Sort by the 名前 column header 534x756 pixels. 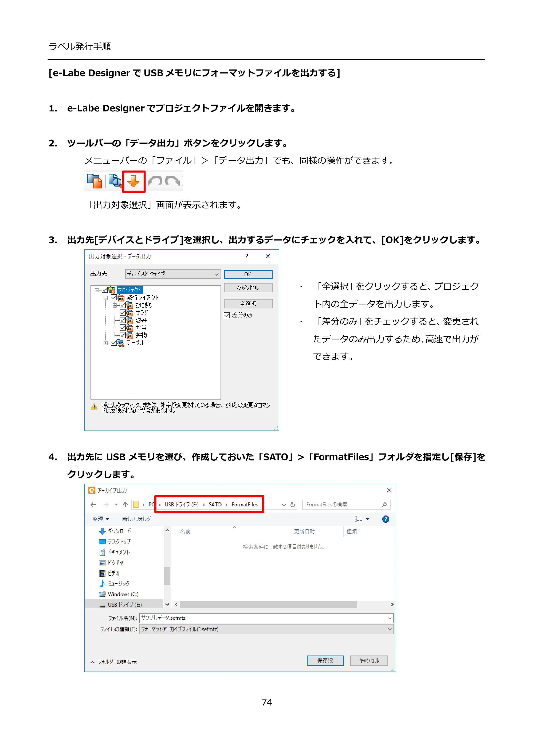pos(186,532)
